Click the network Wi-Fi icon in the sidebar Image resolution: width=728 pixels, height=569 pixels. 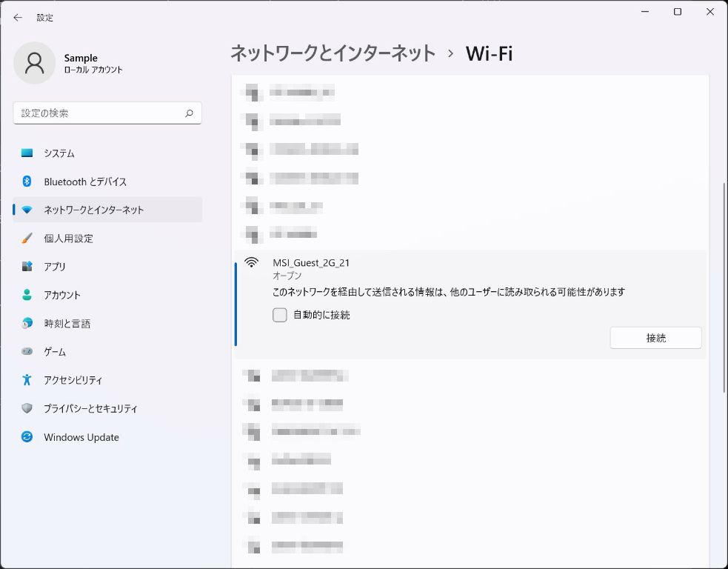pyautogui.click(x=27, y=210)
